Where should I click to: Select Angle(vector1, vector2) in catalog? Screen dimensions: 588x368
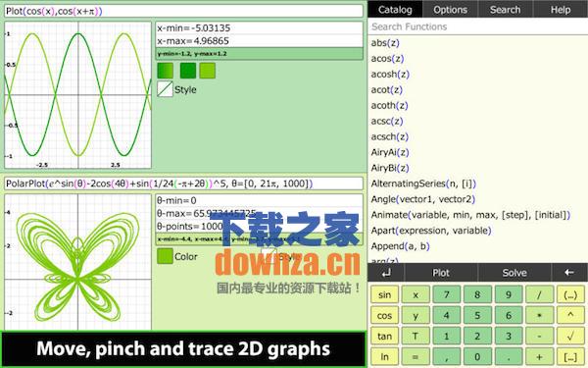(x=423, y=199)
